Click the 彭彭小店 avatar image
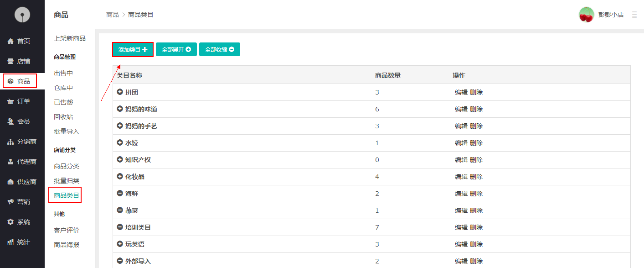644x268 pixels. click(x=586, y=15)
